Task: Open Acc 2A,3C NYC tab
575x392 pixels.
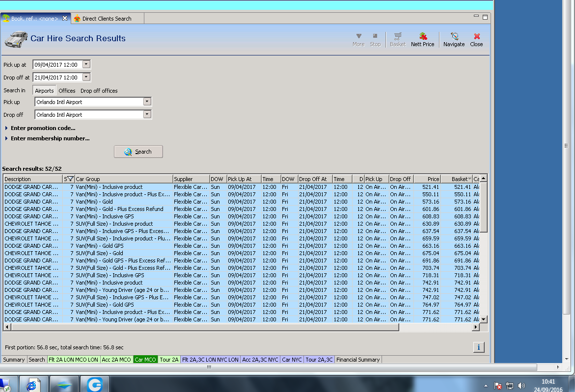Action: pyautogui.click(x=260, y=360)
